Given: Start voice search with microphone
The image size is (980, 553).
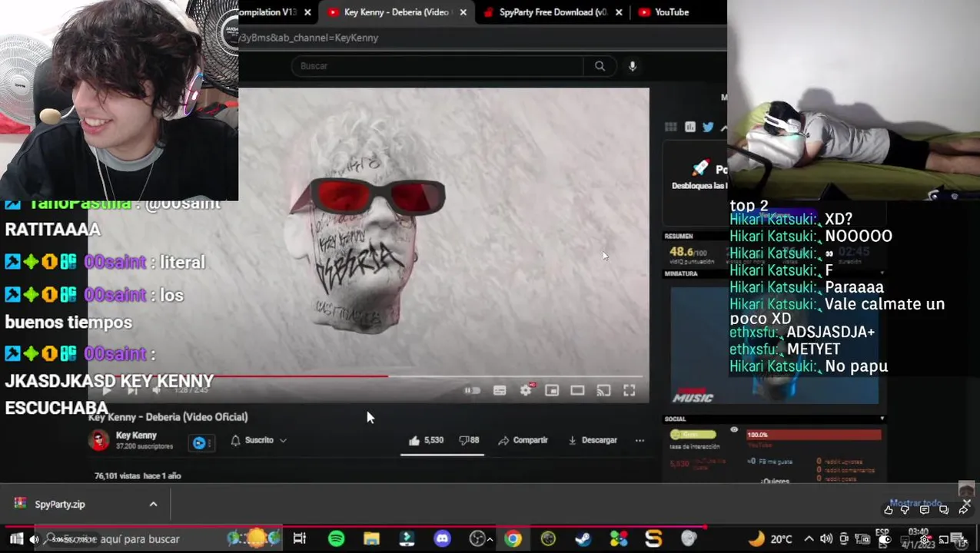Looking at the screenshot, I should tap(633, 66).
